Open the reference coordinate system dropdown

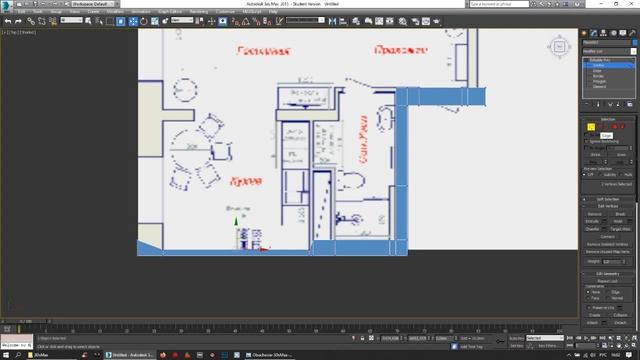[182, 20]
